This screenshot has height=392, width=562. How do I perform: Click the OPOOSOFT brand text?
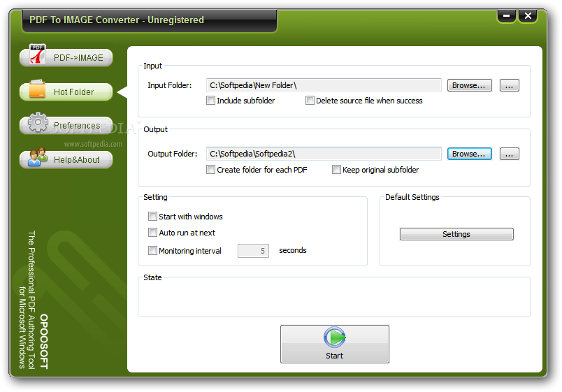44,342
